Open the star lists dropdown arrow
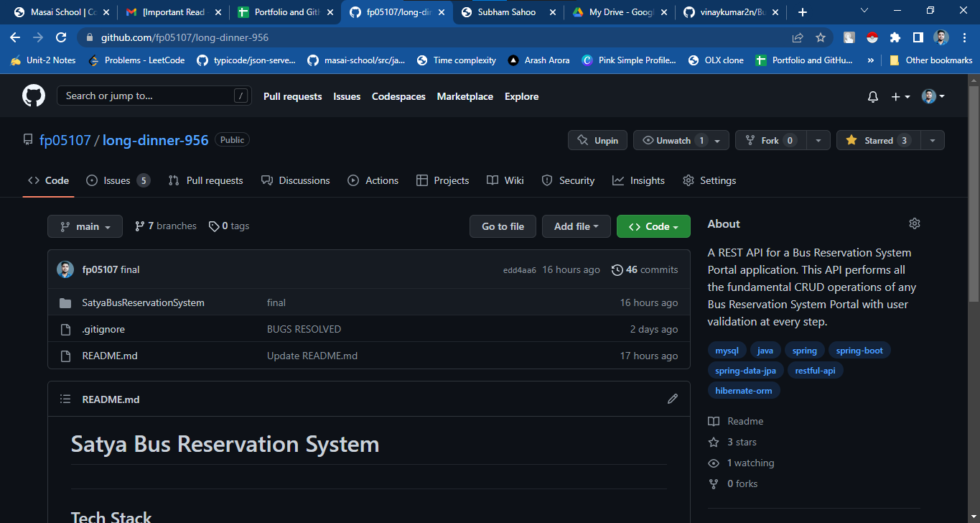 pyautogui.click(x=933, y=140)
